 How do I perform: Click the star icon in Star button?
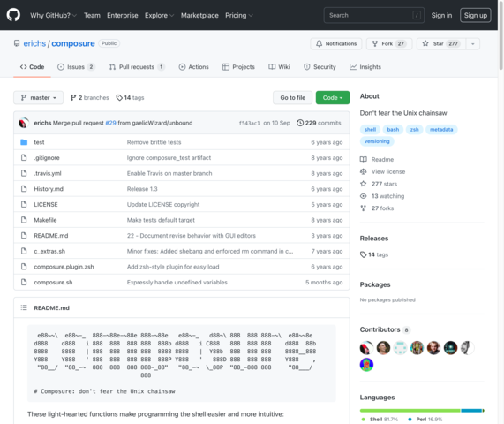click(425, 43)
